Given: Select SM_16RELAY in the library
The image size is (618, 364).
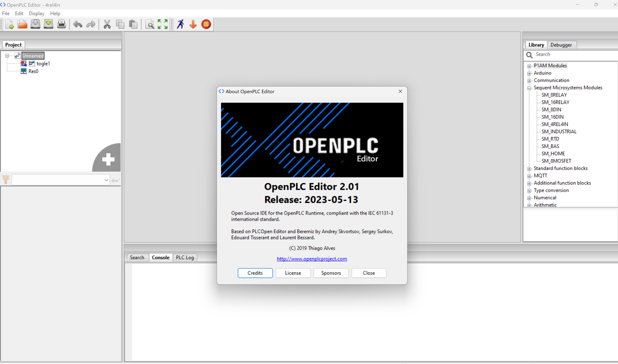Looking at the screenshot, I should point(555,102).
